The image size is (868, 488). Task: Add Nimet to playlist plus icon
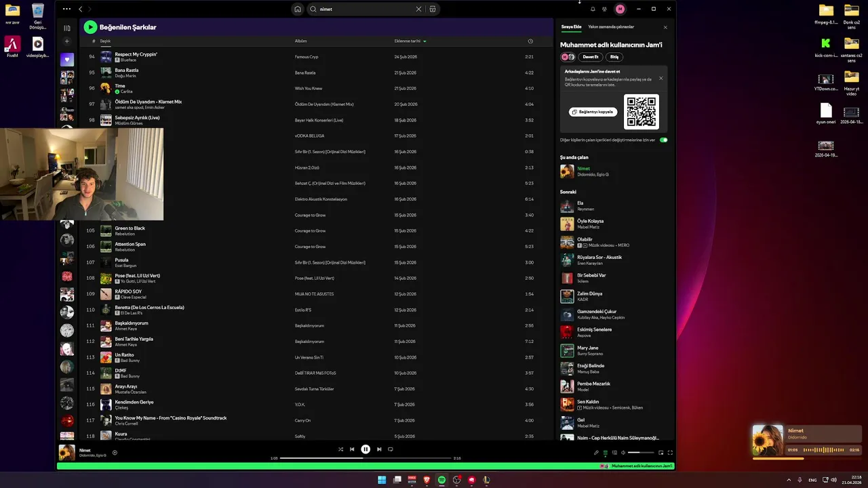(115, 453)
